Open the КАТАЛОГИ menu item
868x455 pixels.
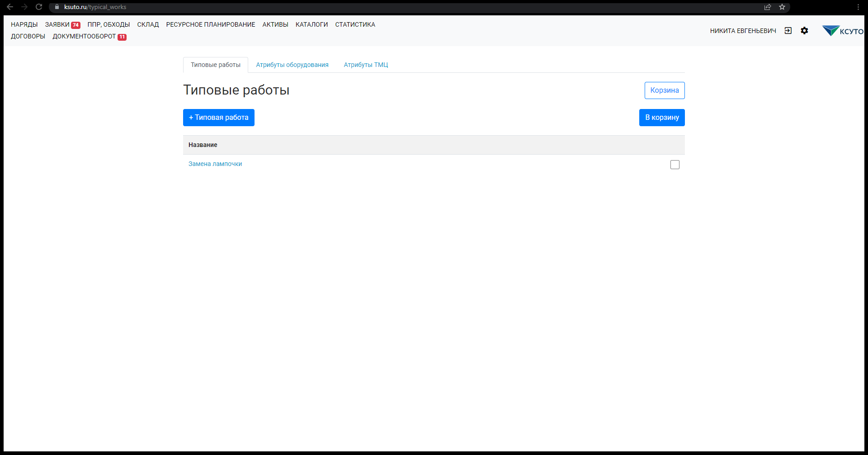[x=311, y=24]
